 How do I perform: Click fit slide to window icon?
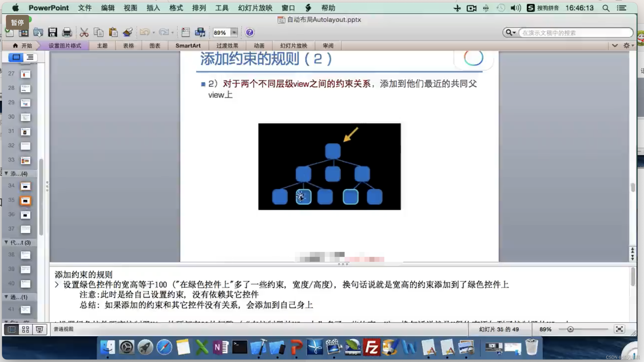click(619, 329)
